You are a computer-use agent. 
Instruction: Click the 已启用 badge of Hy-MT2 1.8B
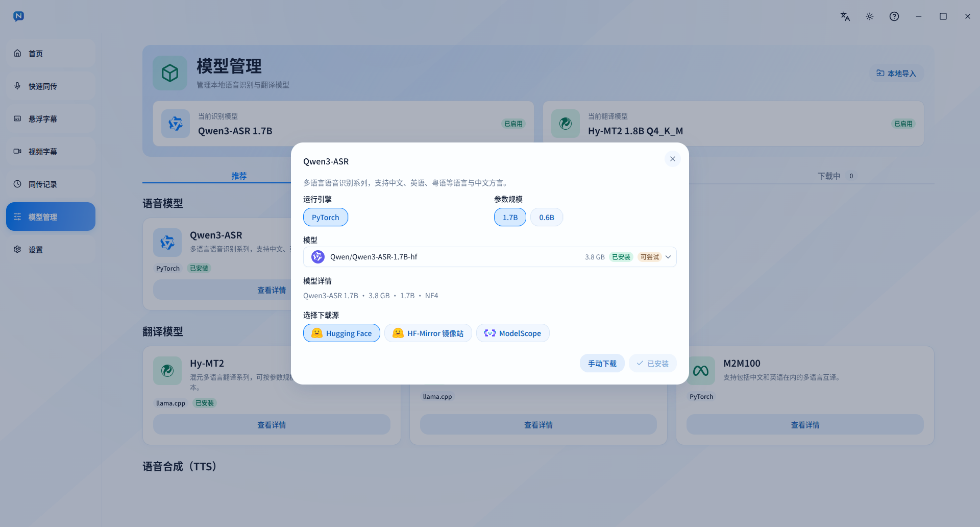click(x=903, y=124)
